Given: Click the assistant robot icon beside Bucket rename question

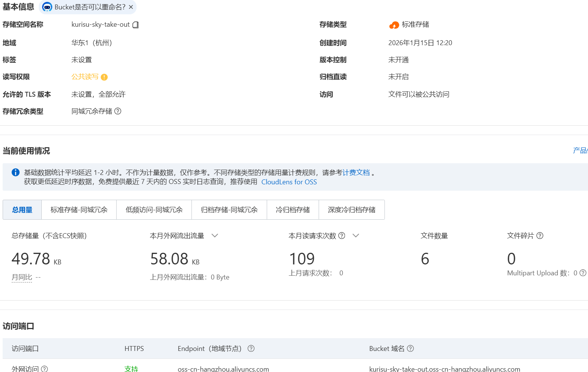Looking at the screenshot, I should [x=47, y=7].
